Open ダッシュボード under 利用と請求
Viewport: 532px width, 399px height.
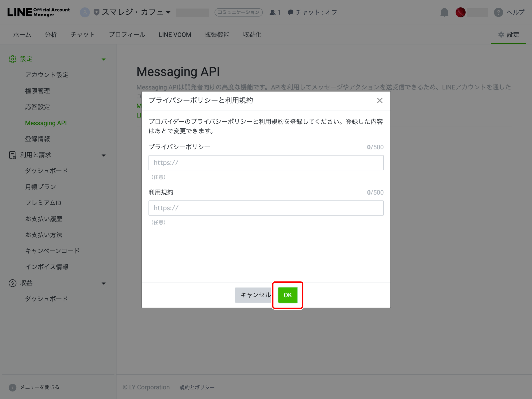[47, 171]
